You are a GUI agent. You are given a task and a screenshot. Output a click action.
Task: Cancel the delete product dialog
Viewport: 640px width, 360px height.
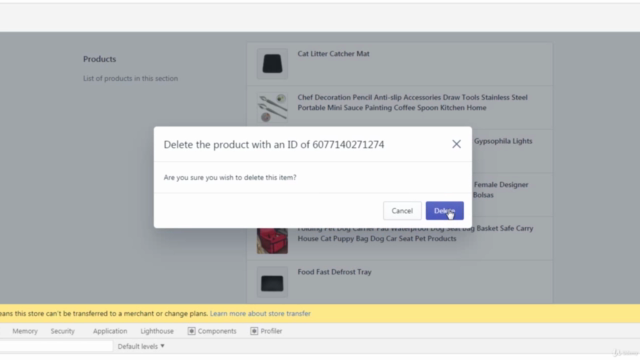coord(402,211)
